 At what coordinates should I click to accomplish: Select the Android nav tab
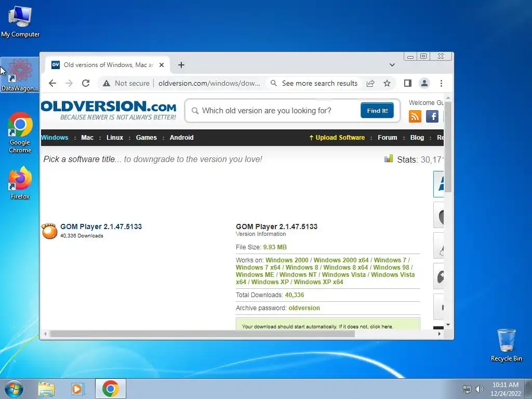click(x=181, y=137)
